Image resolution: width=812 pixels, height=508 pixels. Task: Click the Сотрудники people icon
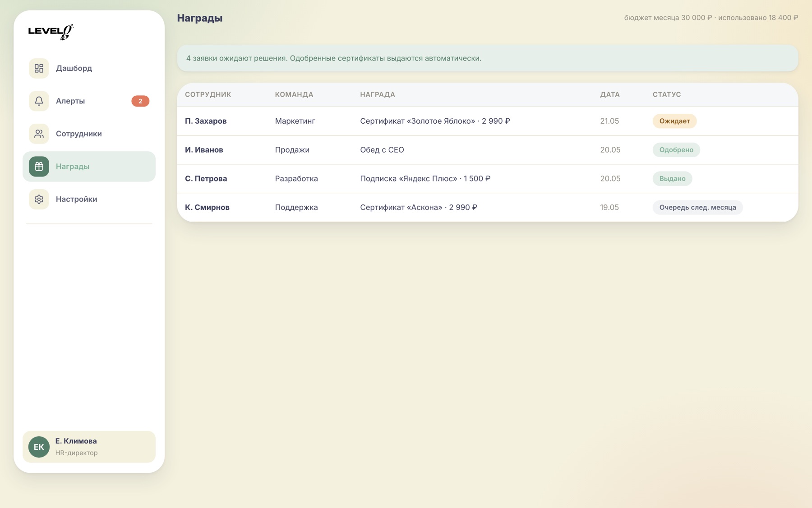pyautogui.click(x=39, y=134)
